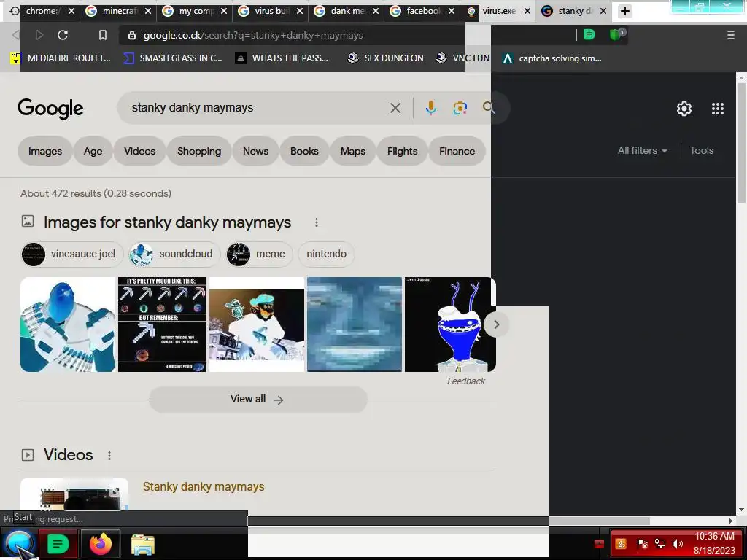Open the Google apps grid
This screenshot has width=747, height=560.
coord(718,109)
